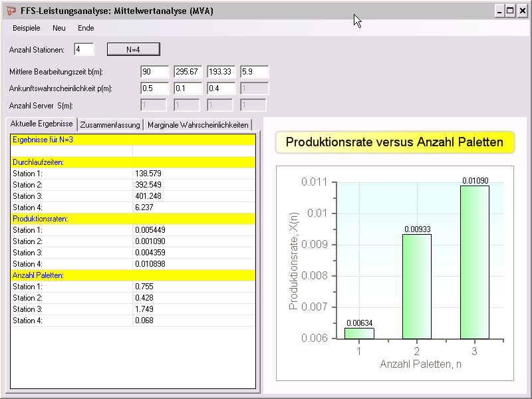Click the Ende menu item
The image size is (532, 399).
pyautogui.click(x=86, y=28)
